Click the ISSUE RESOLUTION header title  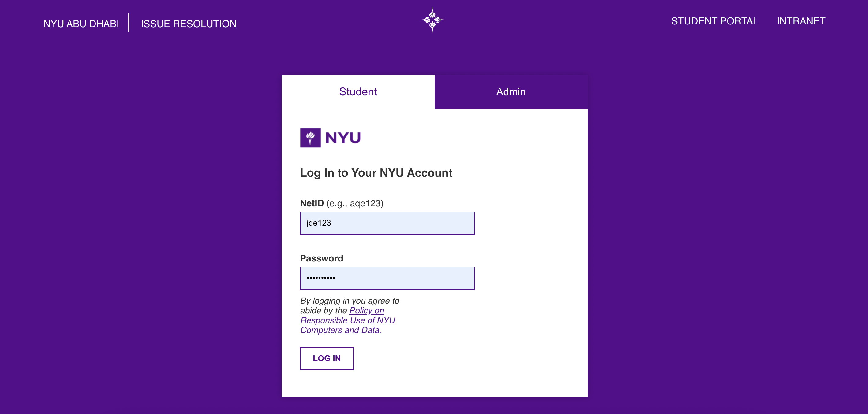click(x=188, y=24)
